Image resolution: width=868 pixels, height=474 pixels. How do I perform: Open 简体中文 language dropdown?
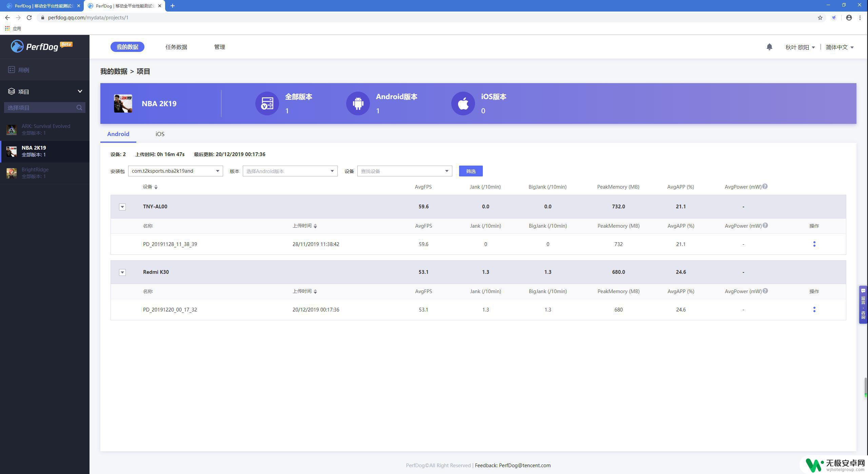coord(840,47)
